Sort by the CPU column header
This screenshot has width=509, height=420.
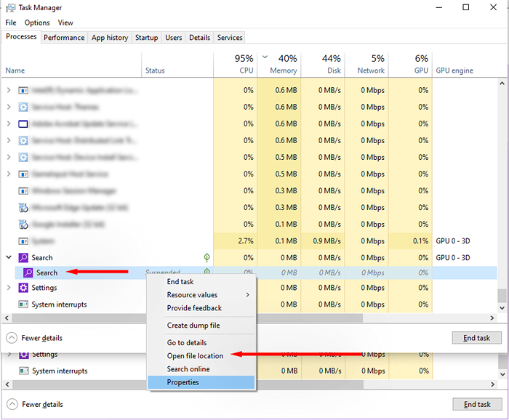coord(235,65)
